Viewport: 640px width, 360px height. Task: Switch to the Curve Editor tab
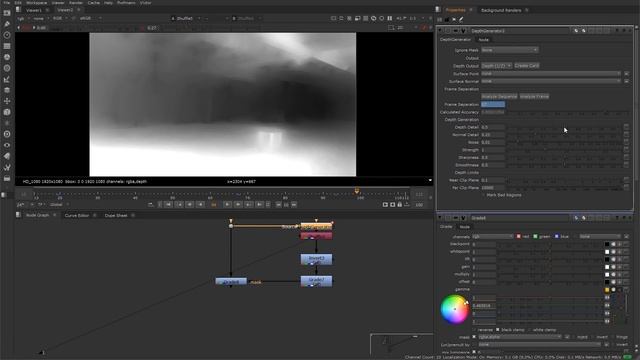coord(77,215)
